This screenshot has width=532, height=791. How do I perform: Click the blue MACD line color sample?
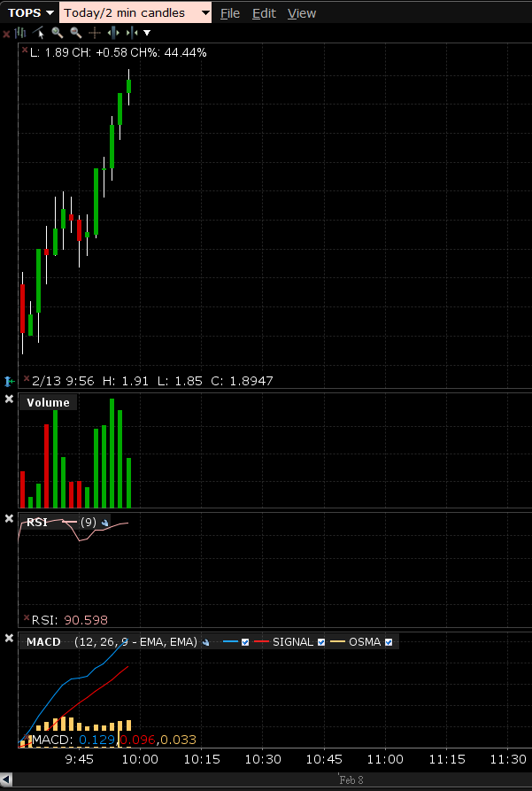[230, 642]
